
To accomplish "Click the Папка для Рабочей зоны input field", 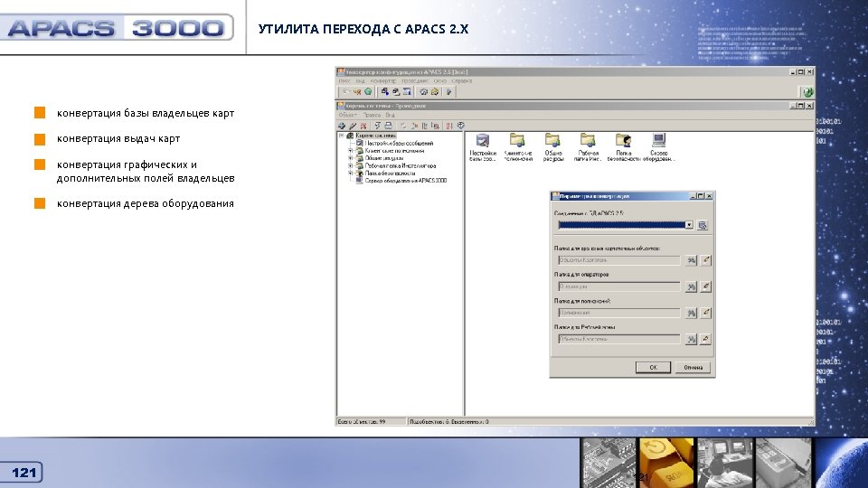I will tap(618, 339).
